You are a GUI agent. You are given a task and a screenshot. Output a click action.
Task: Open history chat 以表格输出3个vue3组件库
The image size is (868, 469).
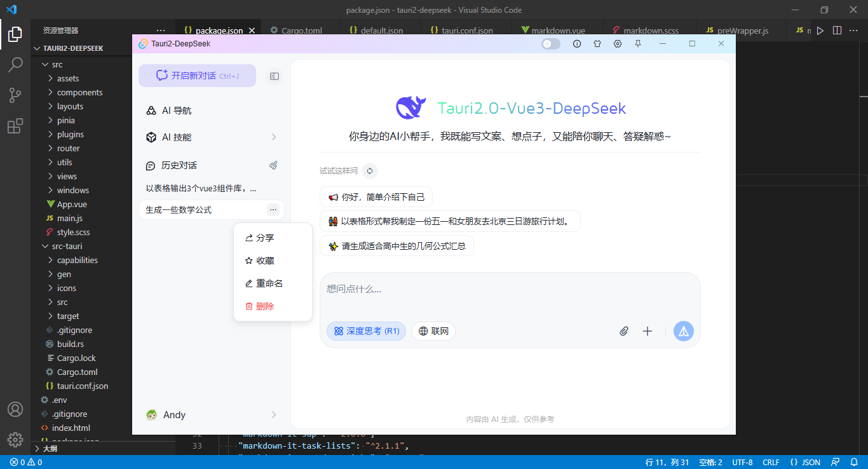coord(211,189)
